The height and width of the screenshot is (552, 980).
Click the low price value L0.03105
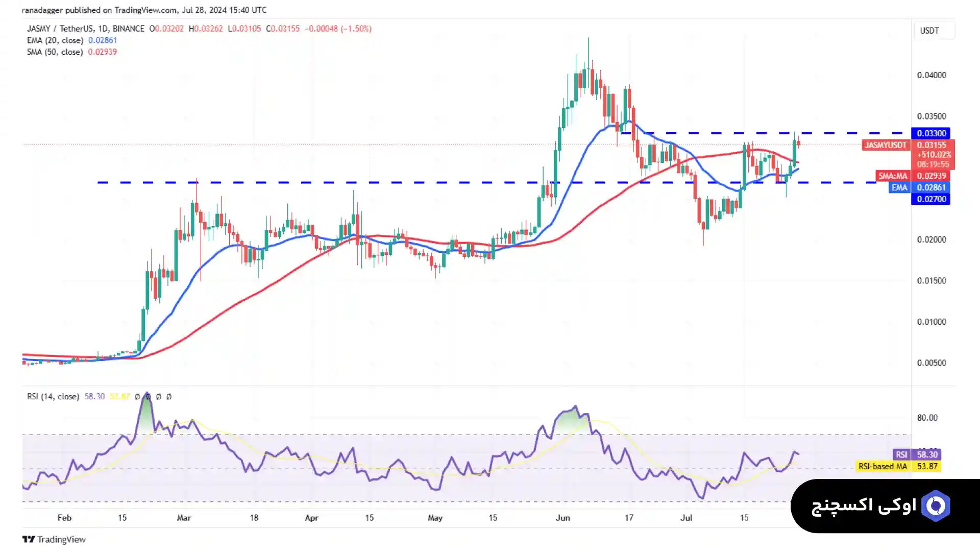(244, 29)
